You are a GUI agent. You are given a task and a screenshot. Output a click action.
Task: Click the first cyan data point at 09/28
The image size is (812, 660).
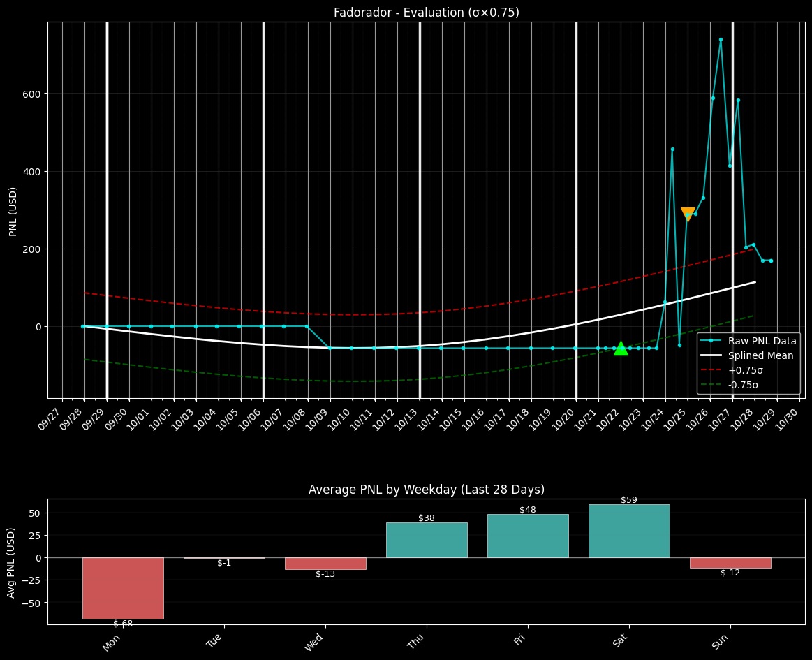(x=83, y=326)
